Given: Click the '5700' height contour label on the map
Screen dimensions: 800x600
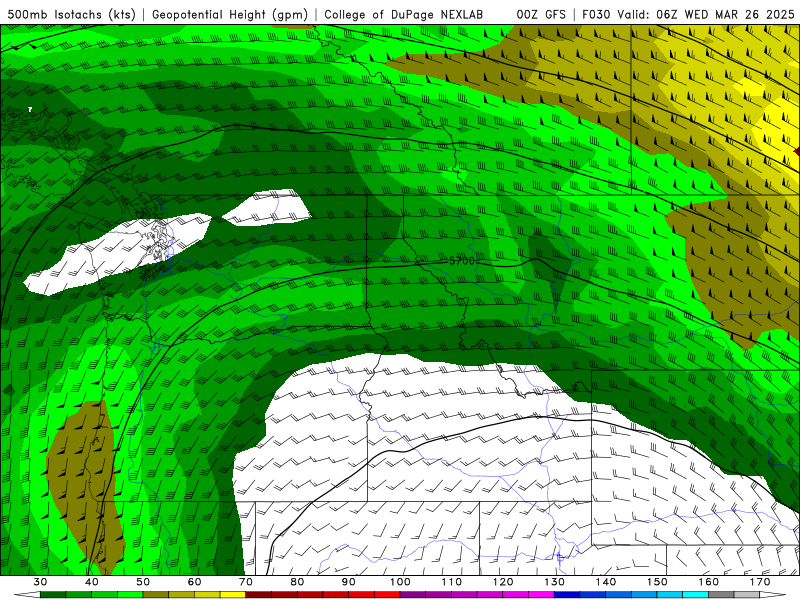Looking at the screenshot, I should [x=462, y=261].
